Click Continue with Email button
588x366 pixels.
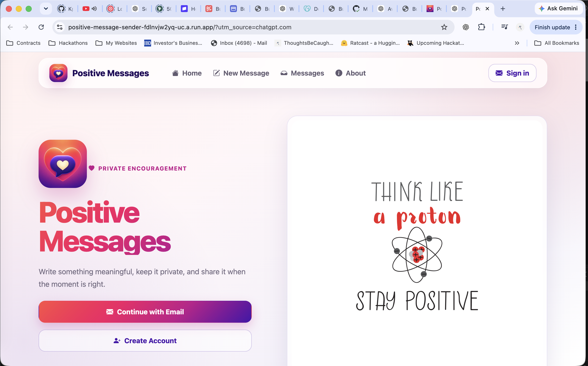tap(145, 312)
